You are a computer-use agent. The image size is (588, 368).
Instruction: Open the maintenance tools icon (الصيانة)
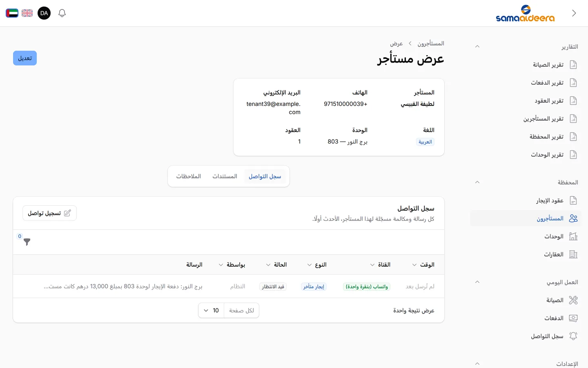573,300
